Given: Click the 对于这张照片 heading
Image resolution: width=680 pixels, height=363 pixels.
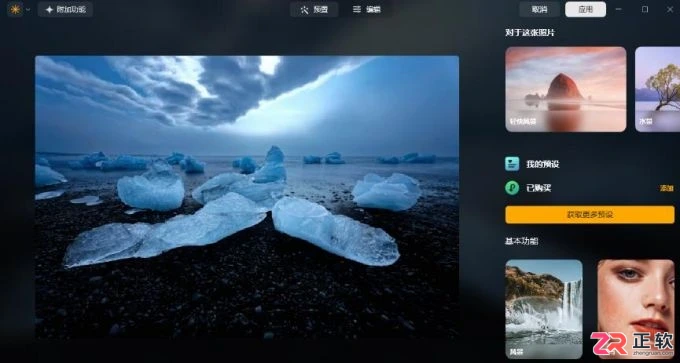Looking at the screenshot, I should (x=530, y=33).
